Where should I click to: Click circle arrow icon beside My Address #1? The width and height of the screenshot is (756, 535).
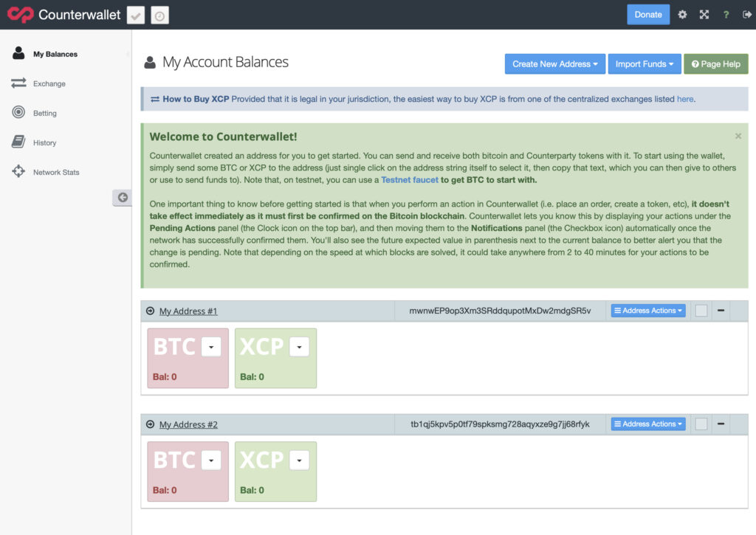[151, 311]
